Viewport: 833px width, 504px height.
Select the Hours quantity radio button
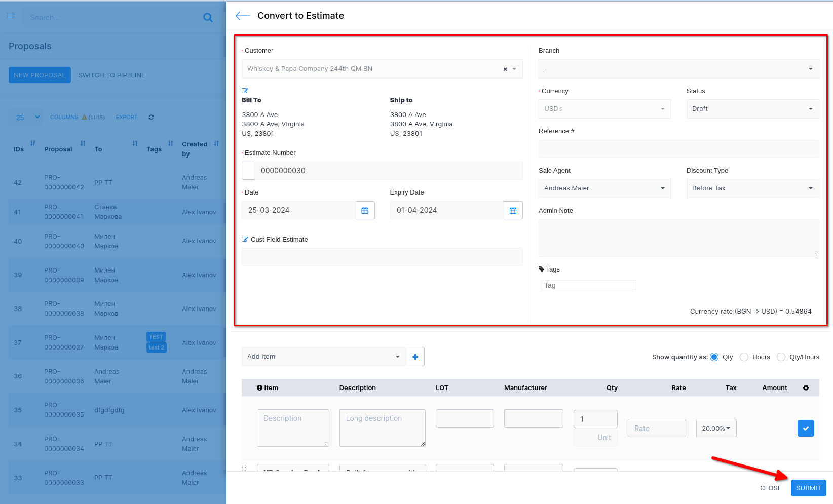pyautogui.click(x=744, y=357)
